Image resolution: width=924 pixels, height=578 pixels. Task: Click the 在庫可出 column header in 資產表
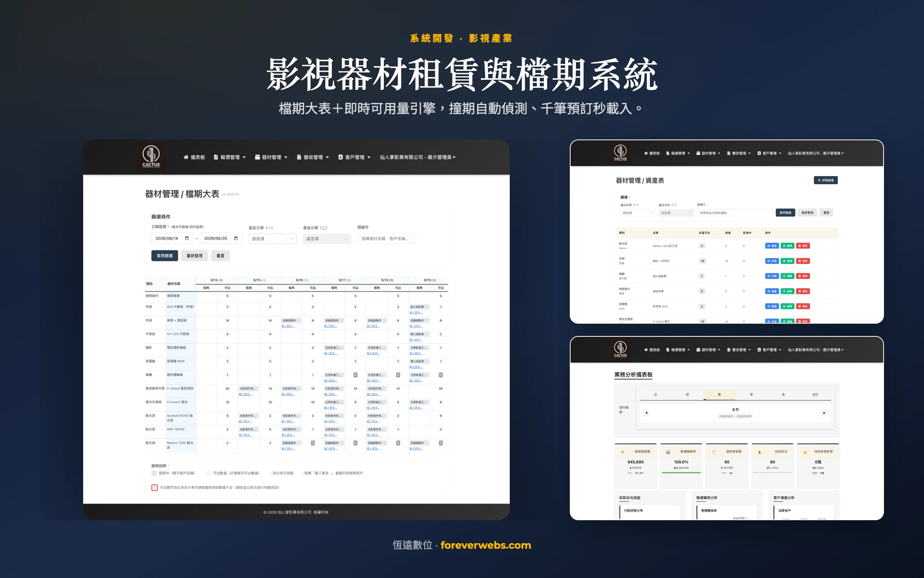704,233
